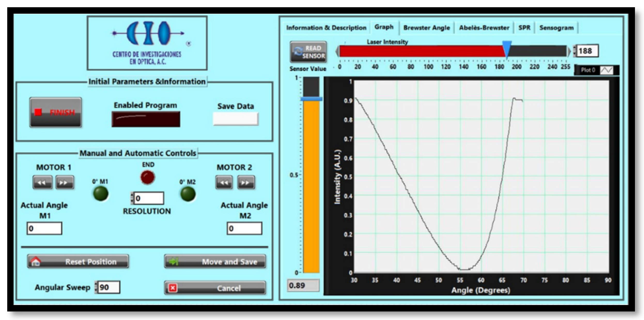
Task: Click the 0° M1 green indicator
Action: (x=101, y=194)
